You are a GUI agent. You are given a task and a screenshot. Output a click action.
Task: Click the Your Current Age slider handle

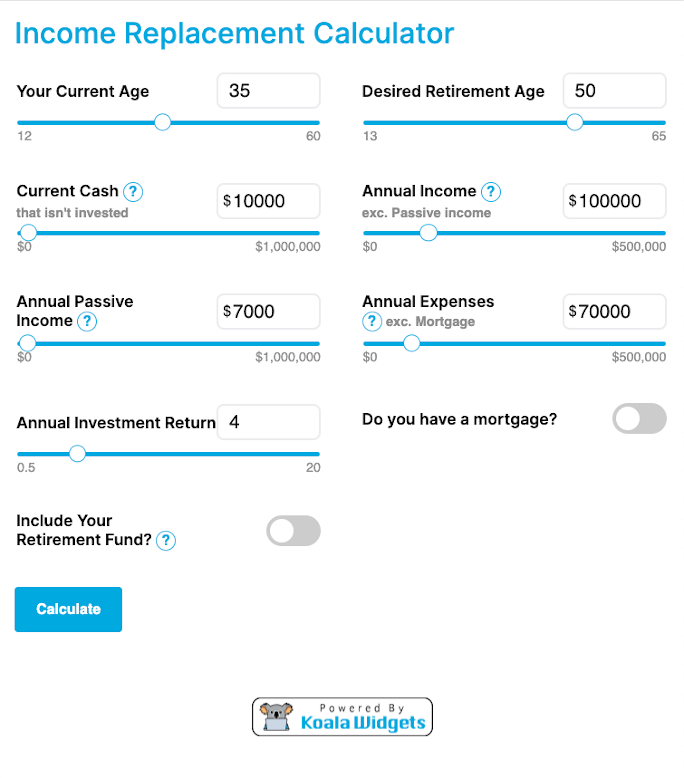tap(163, 122)
